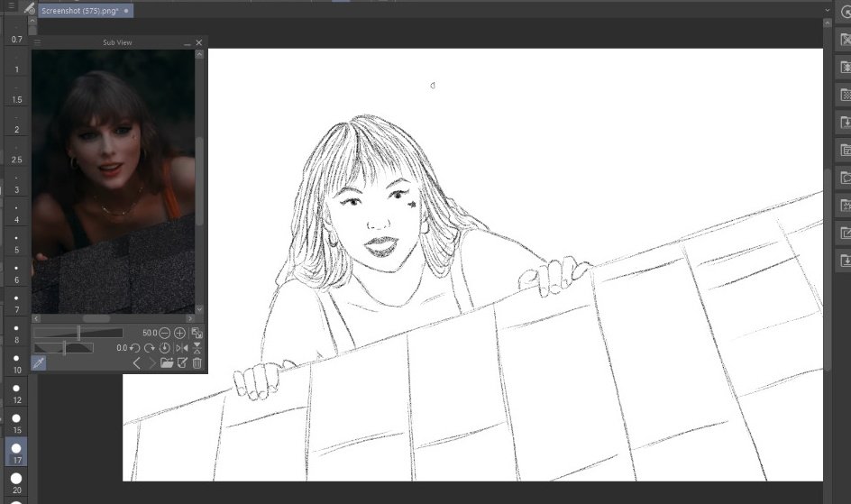
Task: Select brush size 20
Action: point(17,483)
